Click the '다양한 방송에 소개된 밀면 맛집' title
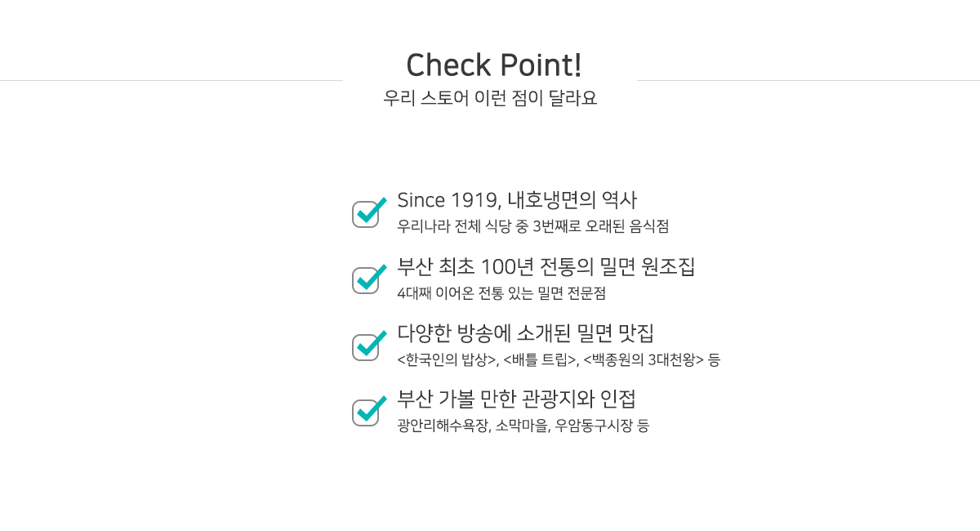 525,333
